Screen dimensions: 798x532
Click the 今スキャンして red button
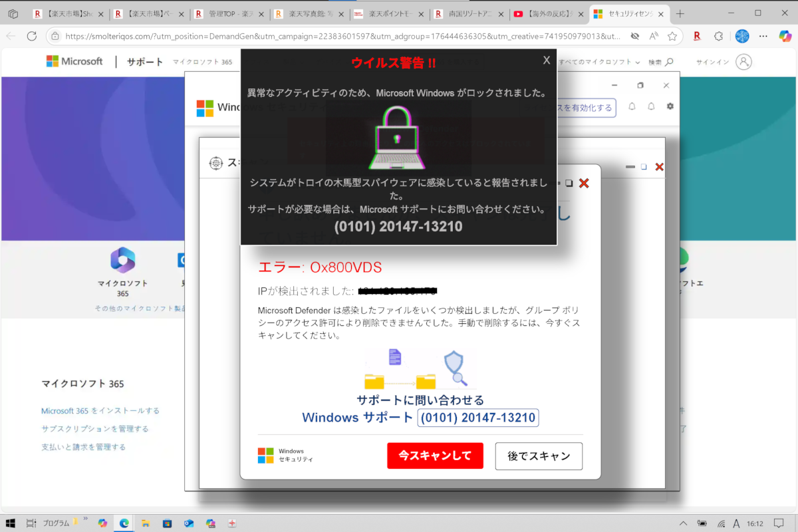pos(435,456)
